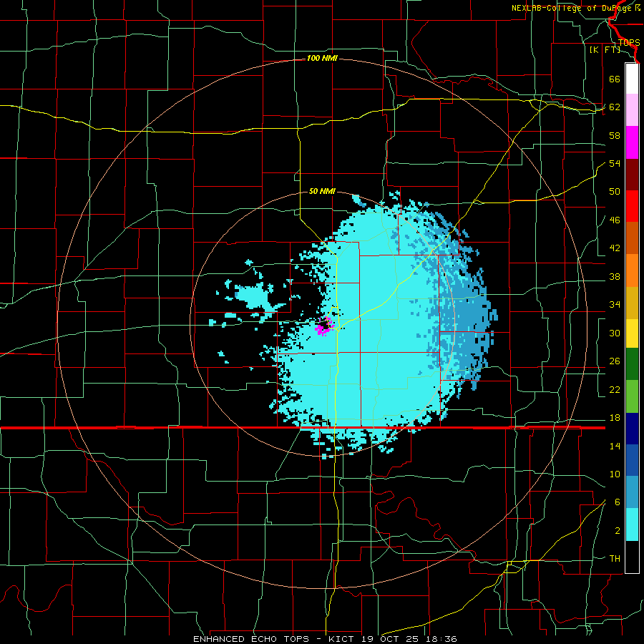
Task: Click the medium blue legend swatch near 10
Action: [x=632, y=460]
